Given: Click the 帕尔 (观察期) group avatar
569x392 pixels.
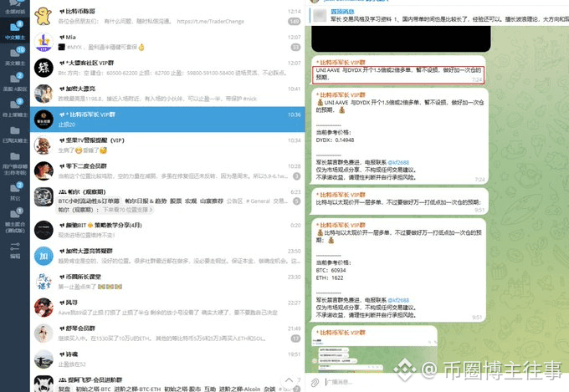Looking at the screenshot, I should 44,197.
